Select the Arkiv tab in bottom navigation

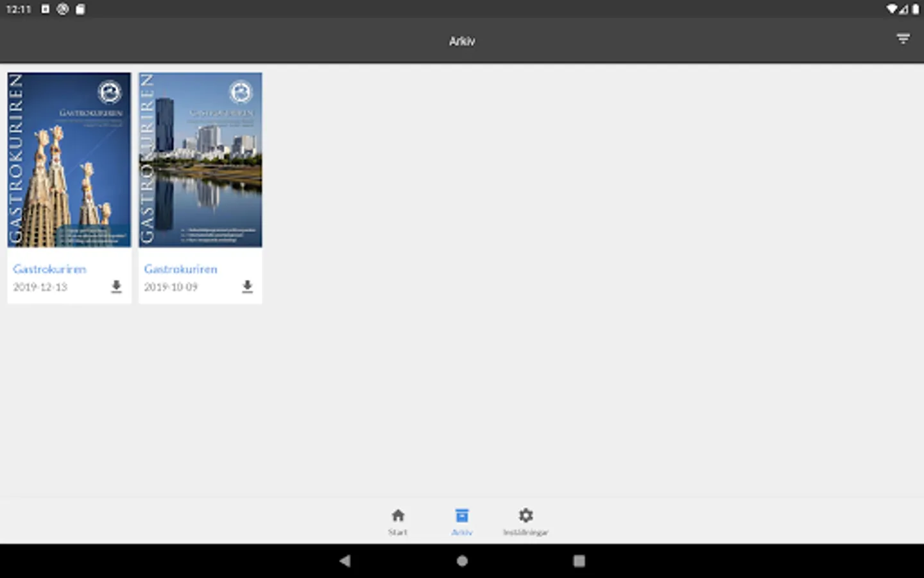coord(462,522)
